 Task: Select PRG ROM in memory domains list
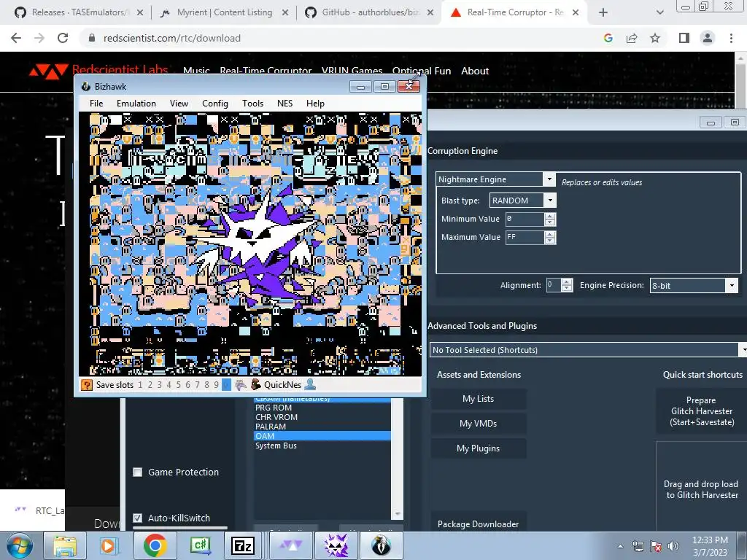(x=322, y=408)
